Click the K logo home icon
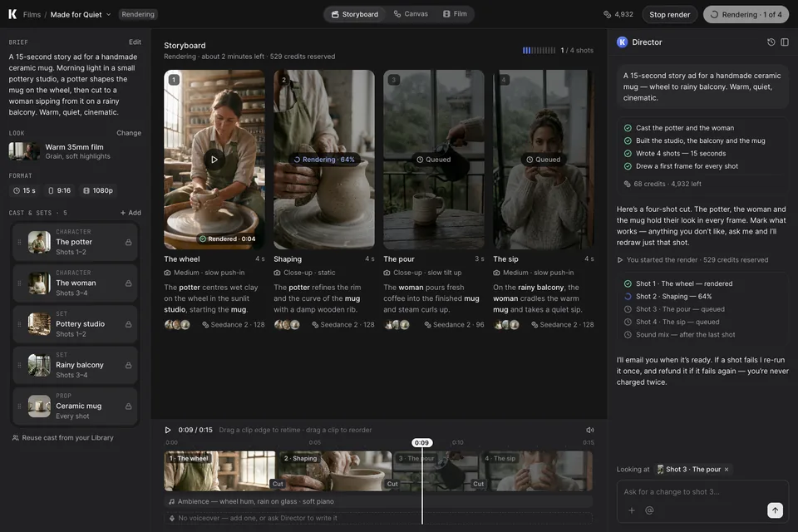798x532 pixels. coord(12,14)
